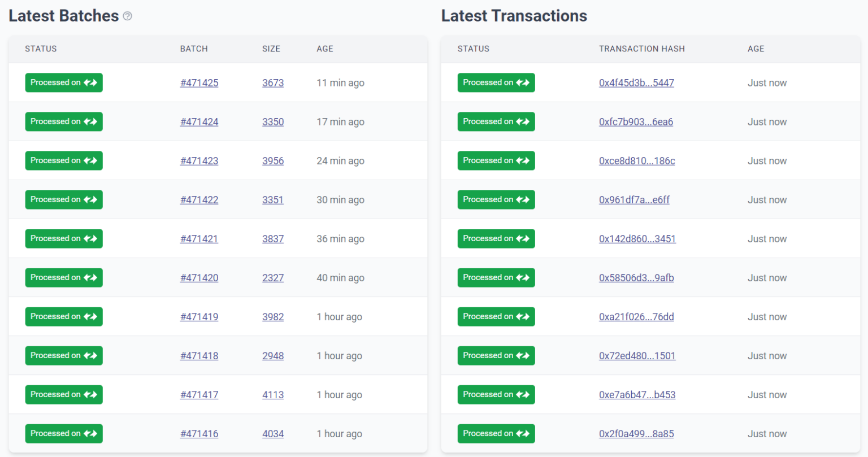868x457 pixels.
Task: Open batch size 4113 link
Action: [273, 395]
